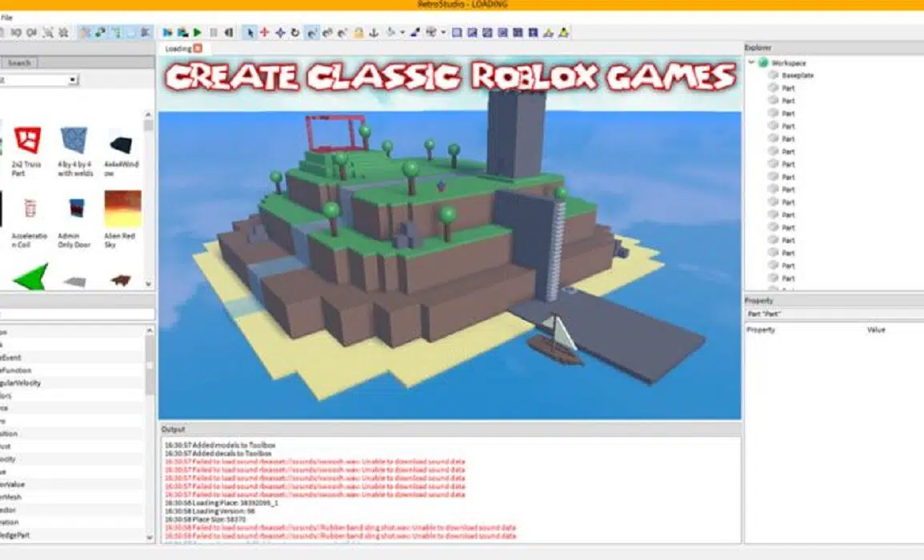Click the Property column header
Image resolution: width=924 pixels, height=560 pixels.
tap(761, 330)
